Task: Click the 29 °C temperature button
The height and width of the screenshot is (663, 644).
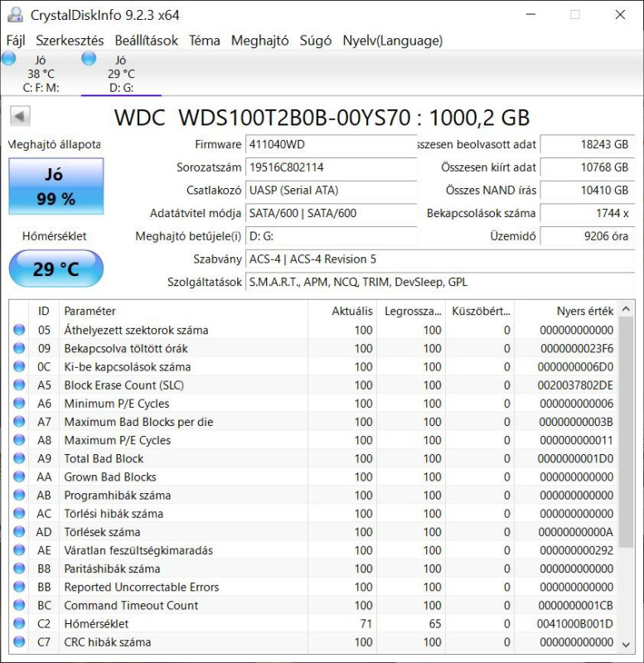Action: (x=56, y=269)
